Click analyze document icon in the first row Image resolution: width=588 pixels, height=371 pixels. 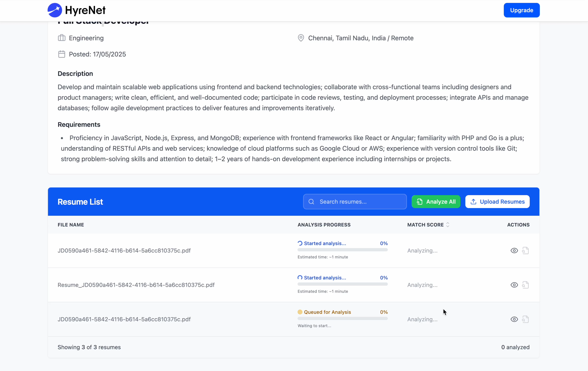coord(525,250)
